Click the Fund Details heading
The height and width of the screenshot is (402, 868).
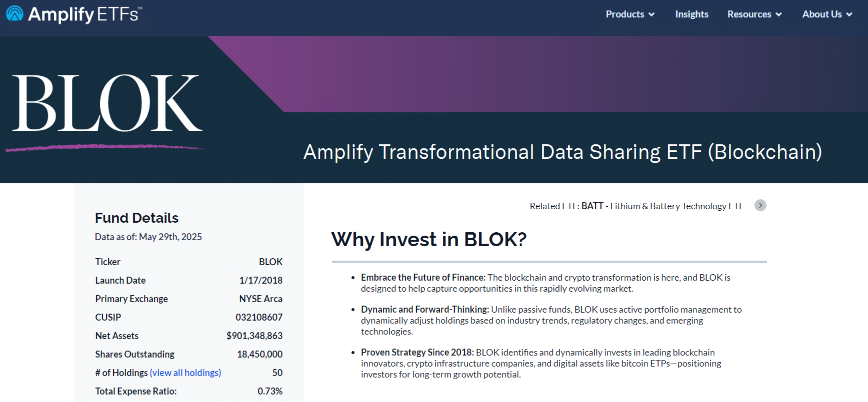pos(136,218)
